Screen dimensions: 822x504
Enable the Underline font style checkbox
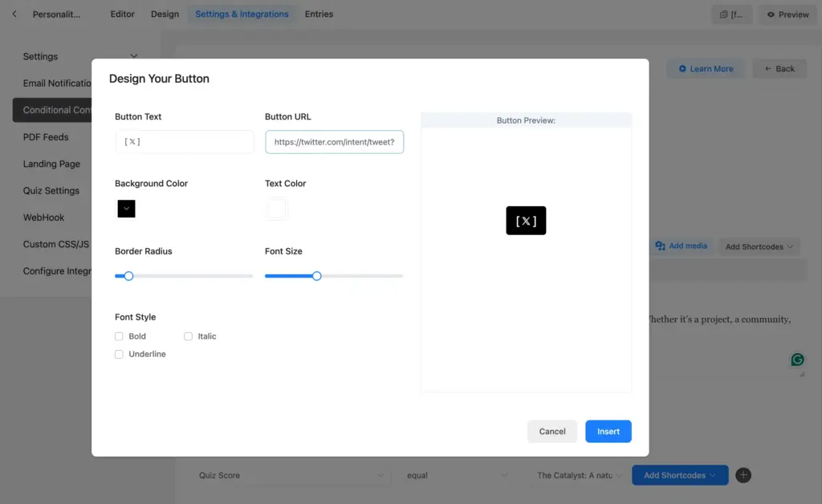click(x=119, y=354)
